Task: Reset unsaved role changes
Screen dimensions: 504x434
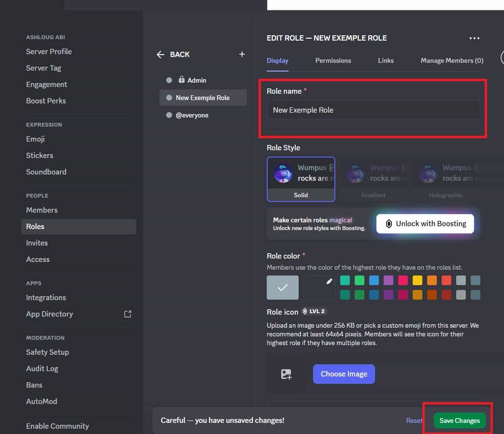Action: click(414, 420)
